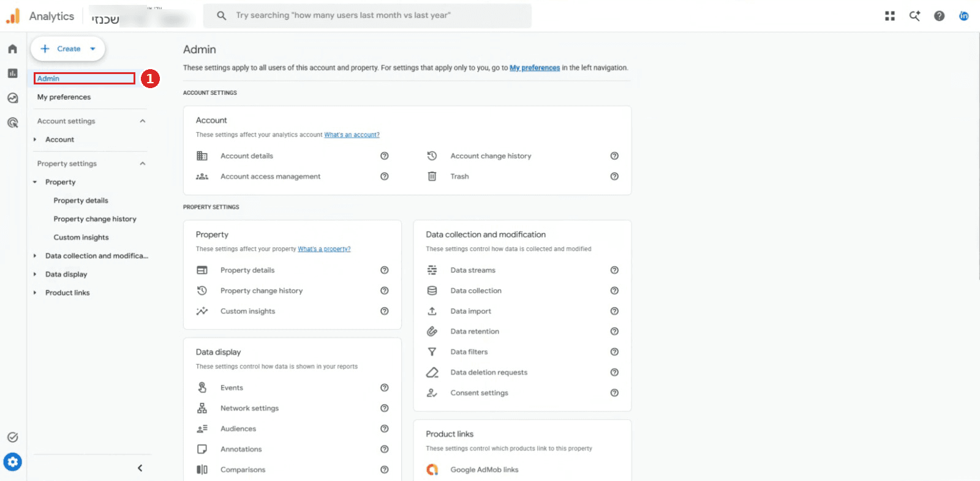Collapse the Account settings section
The height and width of the screenshot is (481, 980).
143,121
